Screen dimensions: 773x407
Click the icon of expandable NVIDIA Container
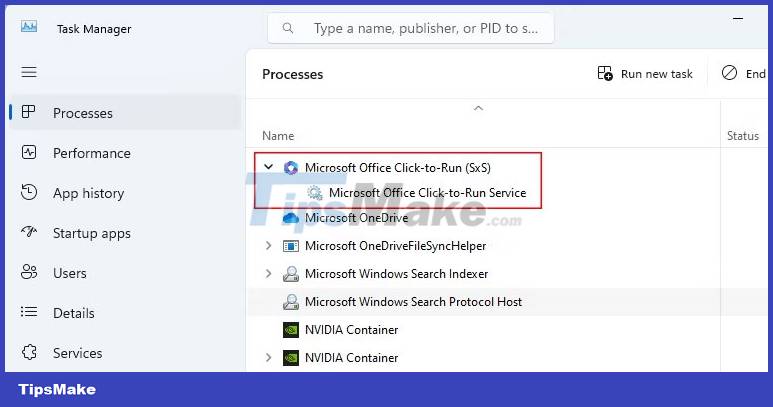point(291,358)
